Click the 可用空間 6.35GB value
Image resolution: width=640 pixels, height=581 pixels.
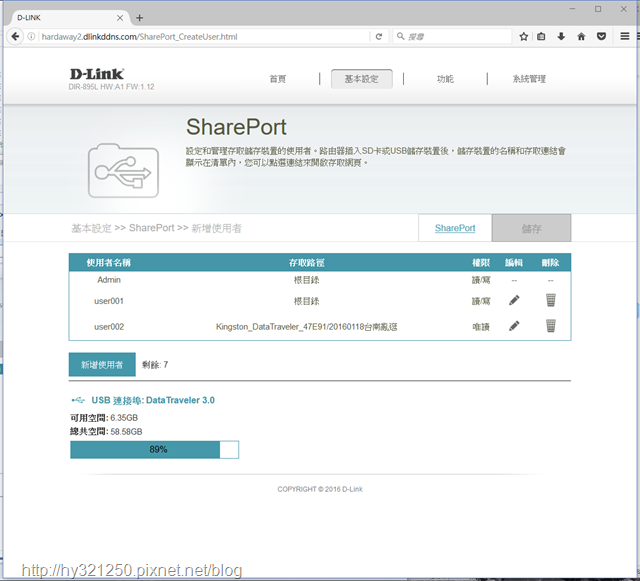click(124, 418)
